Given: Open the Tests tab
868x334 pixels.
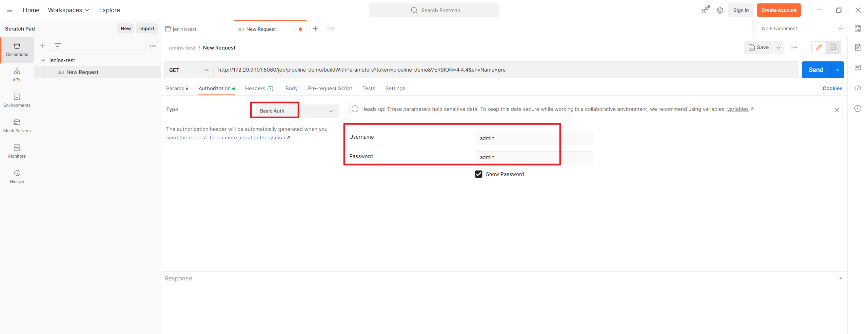Looking at the screenshot, I should coord(369,89).
